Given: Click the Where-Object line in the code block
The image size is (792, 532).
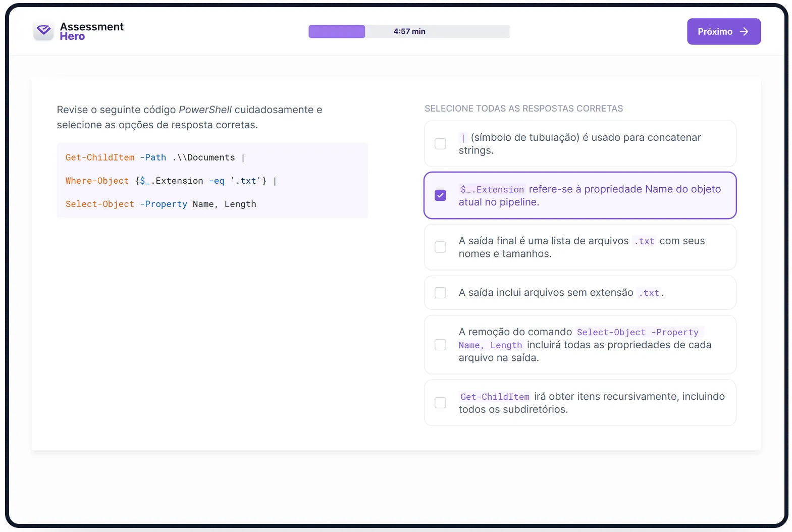Looking at the screenshot, I should click(171, 181).
